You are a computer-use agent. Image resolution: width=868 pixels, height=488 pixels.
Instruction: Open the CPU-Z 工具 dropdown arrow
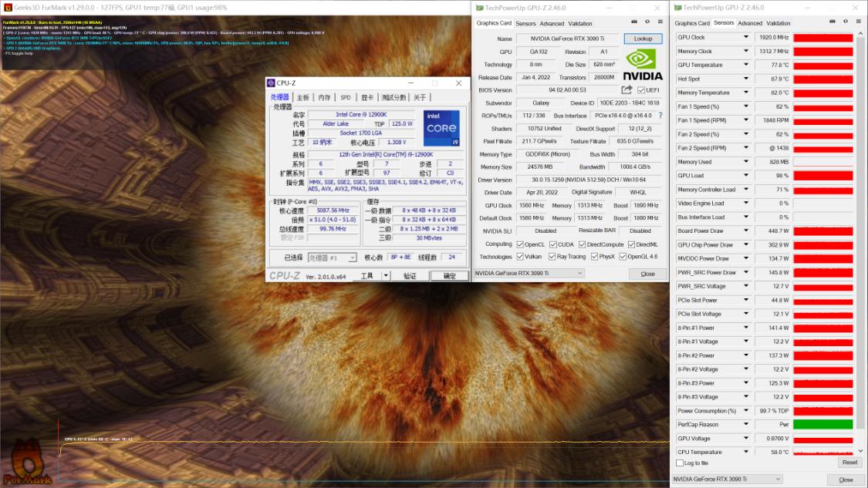click(387, 276)
